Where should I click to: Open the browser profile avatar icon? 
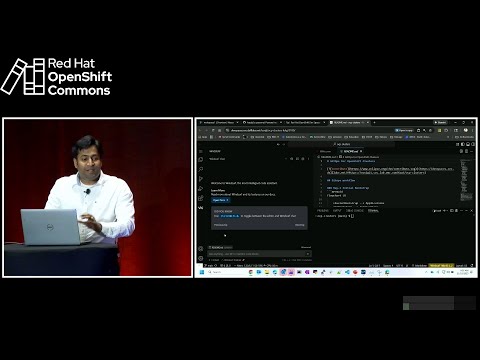pos(466,130)
